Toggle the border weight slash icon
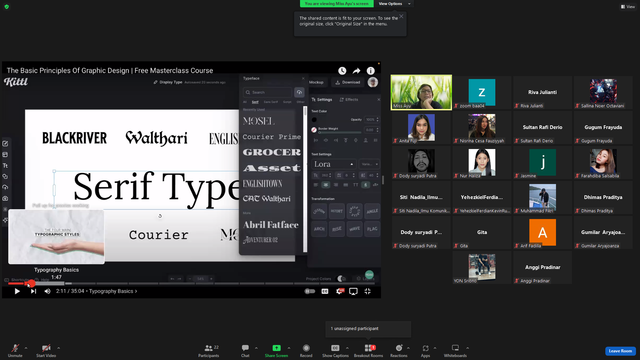 [x=314, y=130]
